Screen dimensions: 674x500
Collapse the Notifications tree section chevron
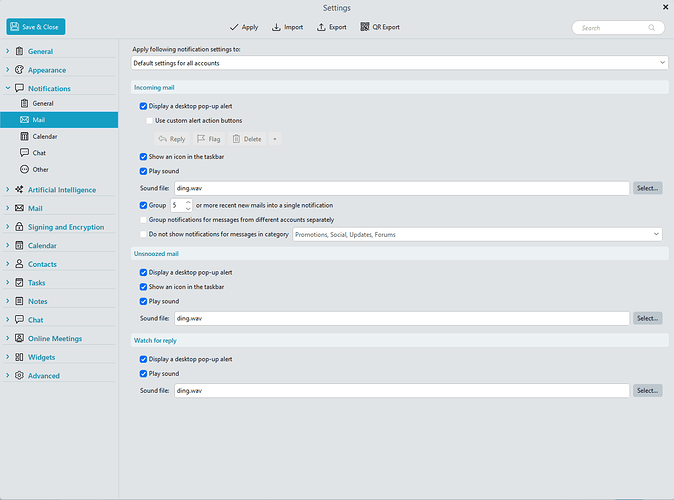point(8,88)
